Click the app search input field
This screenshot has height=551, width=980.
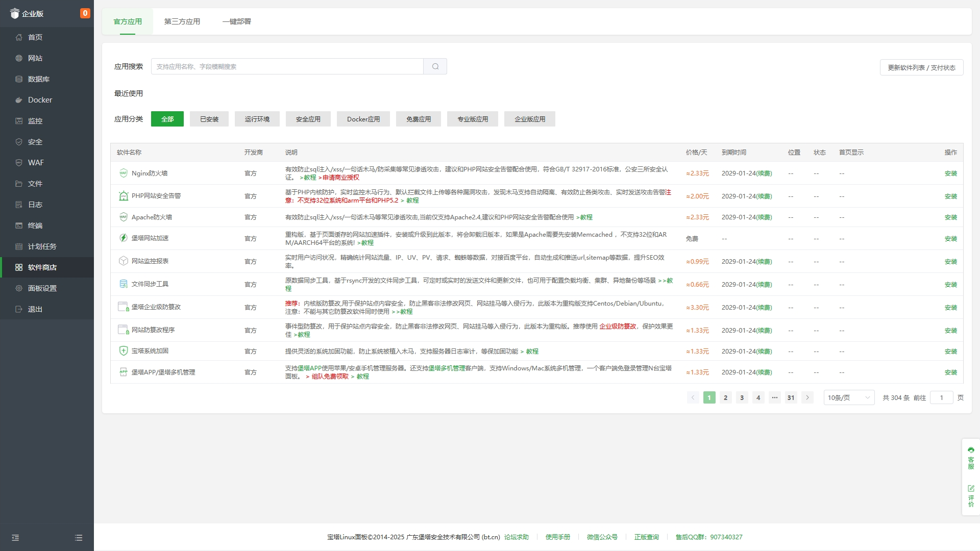click(287, 66)
